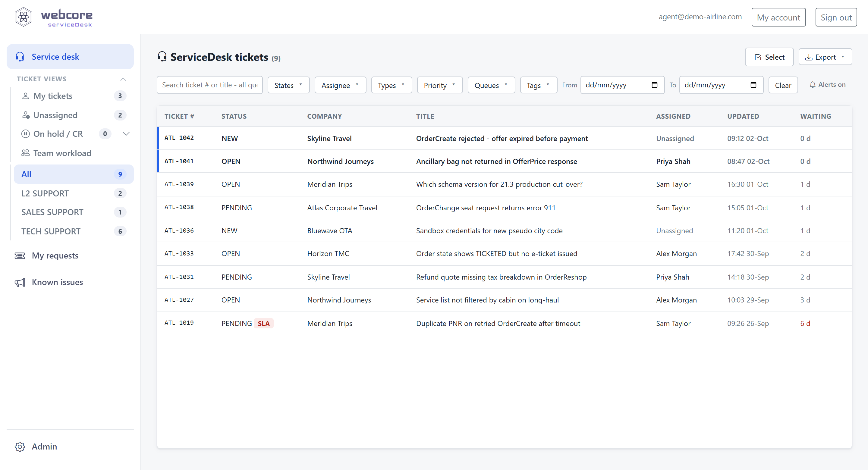Open ticket ATL-1041

click(505, 161)
